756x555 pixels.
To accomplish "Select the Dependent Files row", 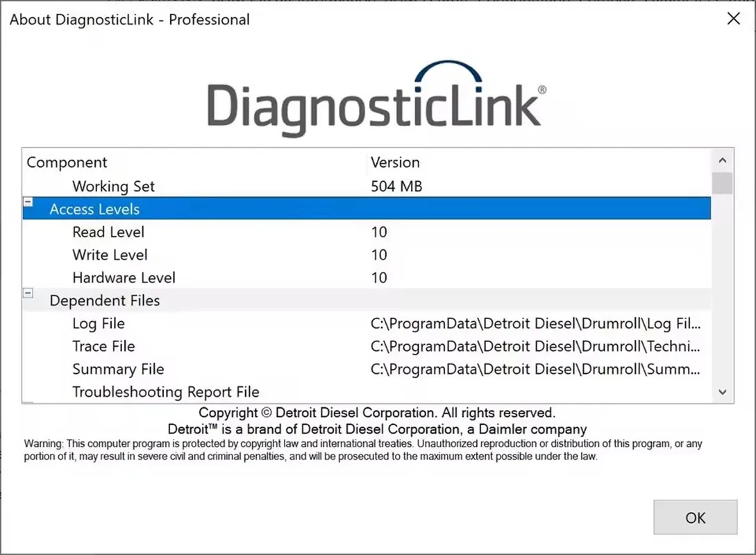I will pos(367,300).
